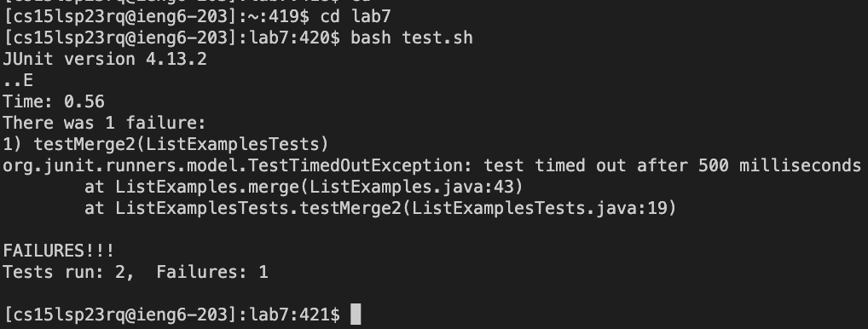
Task: Click the 'Failures: 1' summary text
Action: (x=212, y=272)
